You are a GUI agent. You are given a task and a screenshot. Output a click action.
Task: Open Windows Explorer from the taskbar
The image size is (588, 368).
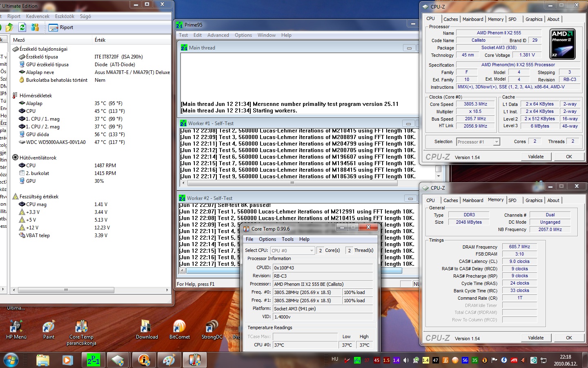point(43,360)
